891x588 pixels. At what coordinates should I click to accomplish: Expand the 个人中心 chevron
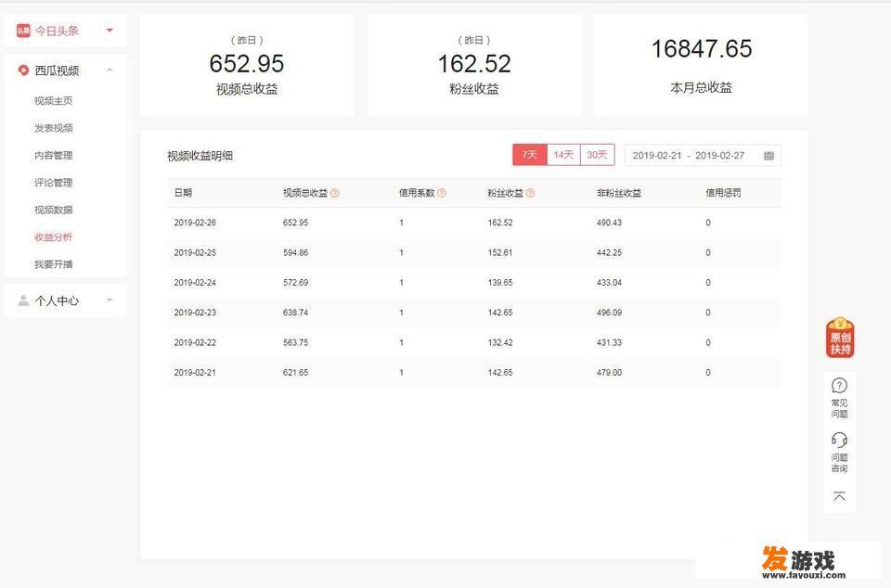tap(110, 300)
